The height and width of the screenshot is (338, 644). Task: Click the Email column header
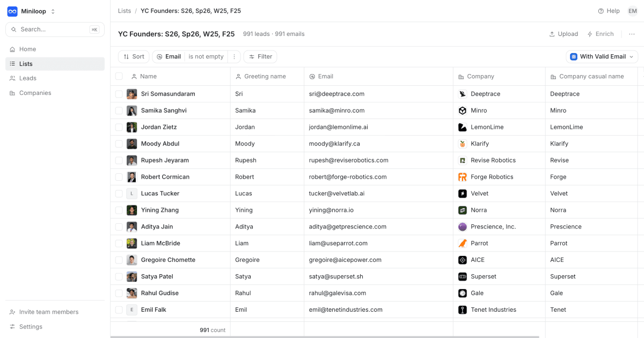(x=321, y=76)
